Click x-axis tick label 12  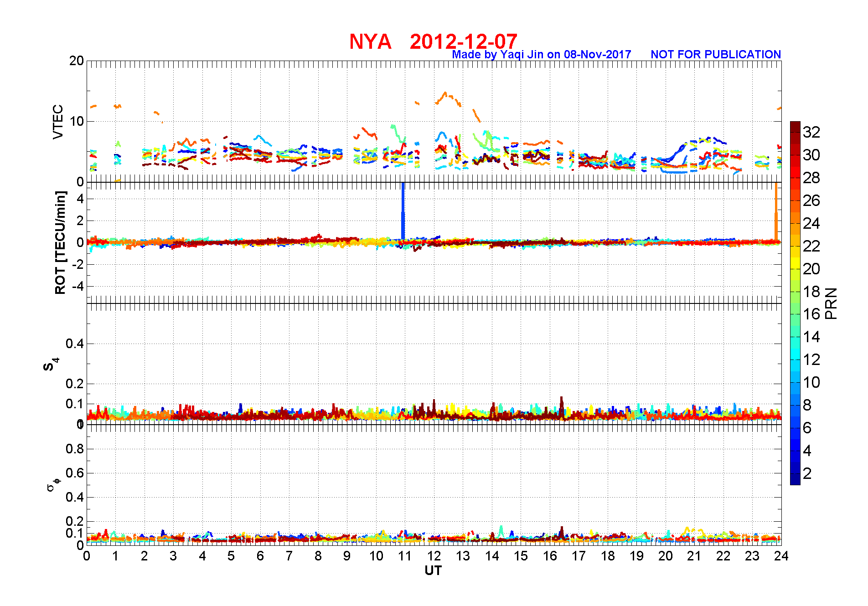(x=434, y=556)
